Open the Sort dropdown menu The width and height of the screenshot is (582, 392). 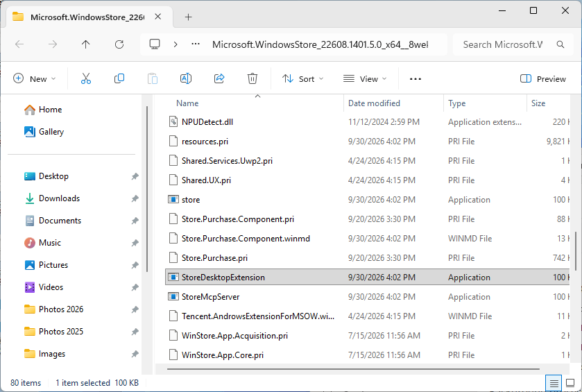[303, 78]
